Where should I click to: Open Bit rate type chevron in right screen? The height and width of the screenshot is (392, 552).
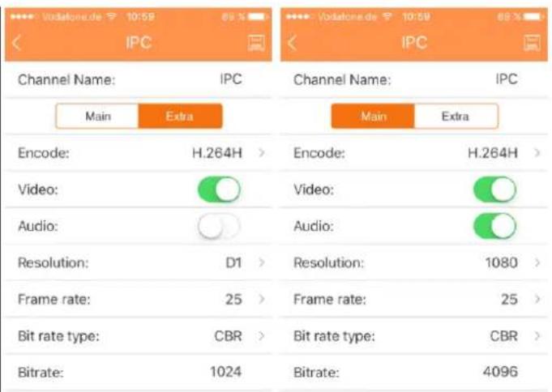tap(537, 335)
